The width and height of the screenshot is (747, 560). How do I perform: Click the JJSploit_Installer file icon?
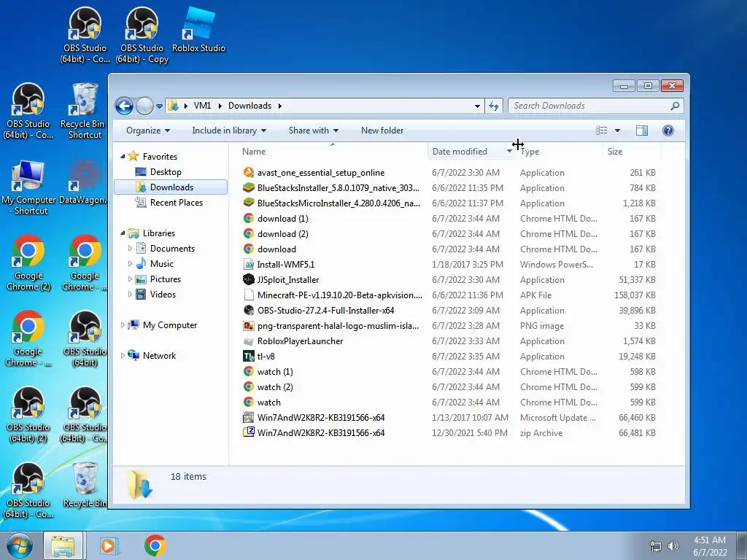tap(248, 279)
